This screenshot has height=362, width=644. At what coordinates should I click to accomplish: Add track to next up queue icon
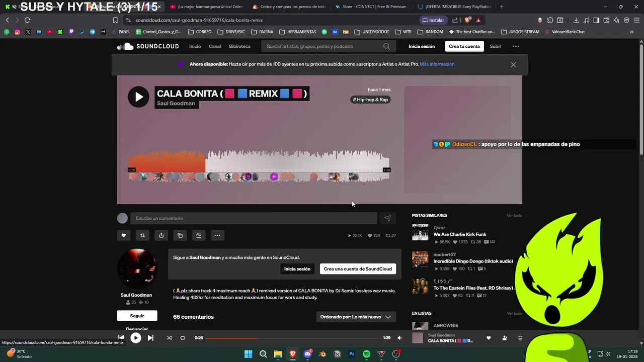(x=199, y=235)
